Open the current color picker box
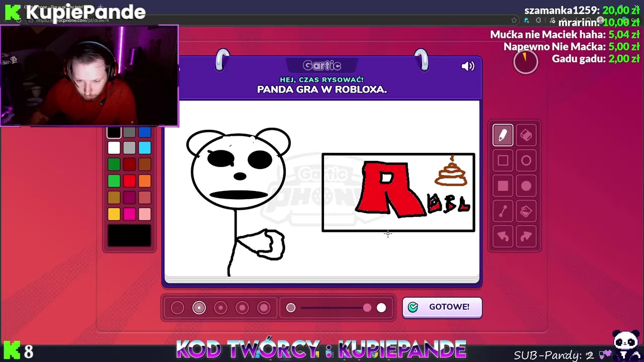The height and width of the screenshot is (362, 644). (129, 235)
